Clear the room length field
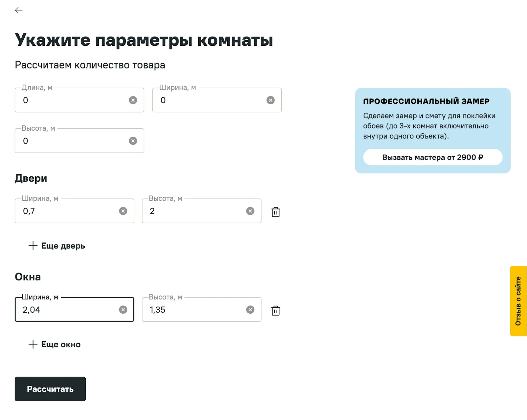This screenshot has height=420, width=527. [133, 100]
